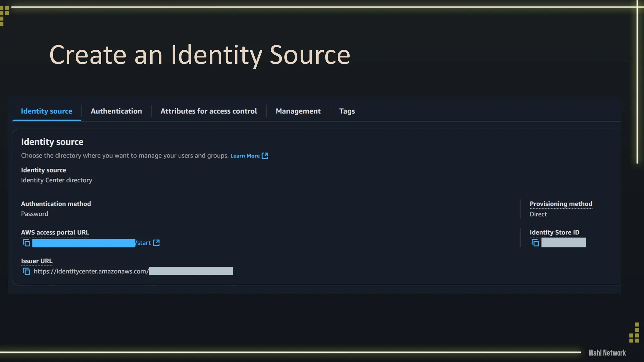Open the /start access portal link
Image resolution: width=644 pixels, height=362 pixels.
(143, 243)
